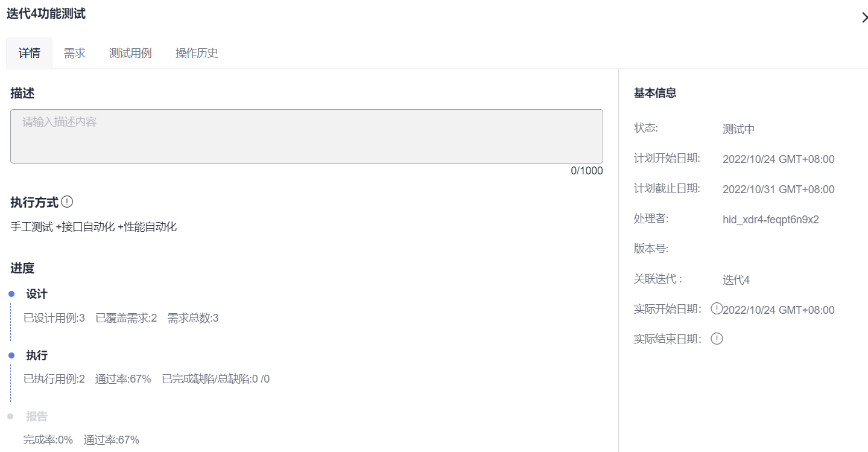The image size is (868, 452).
Task: Click the 测试中 status value
Action: (x=738, y=129)
